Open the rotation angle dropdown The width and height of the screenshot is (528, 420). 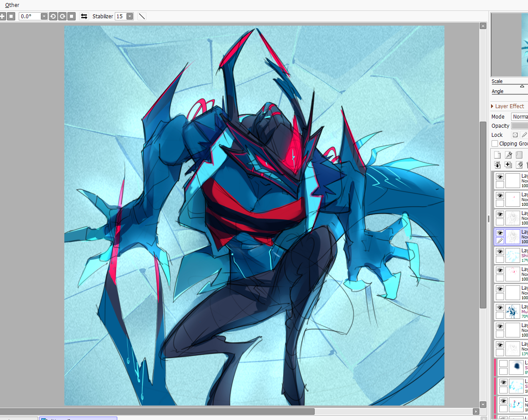44,16
